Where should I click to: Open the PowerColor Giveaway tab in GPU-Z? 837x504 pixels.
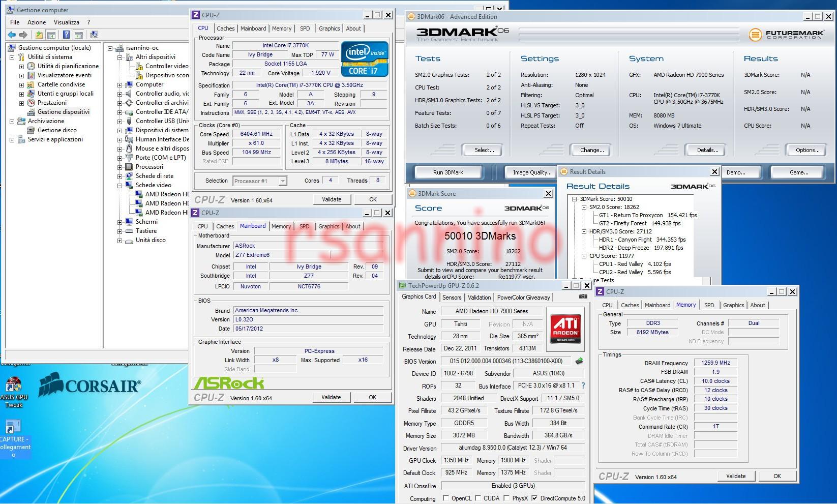point(523,298)
